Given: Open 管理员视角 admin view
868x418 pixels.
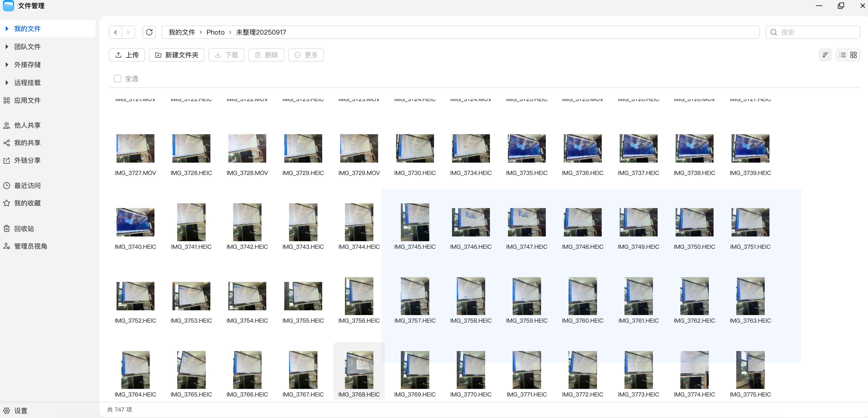Looking at the screenshot, I should [x=31, y=246].
